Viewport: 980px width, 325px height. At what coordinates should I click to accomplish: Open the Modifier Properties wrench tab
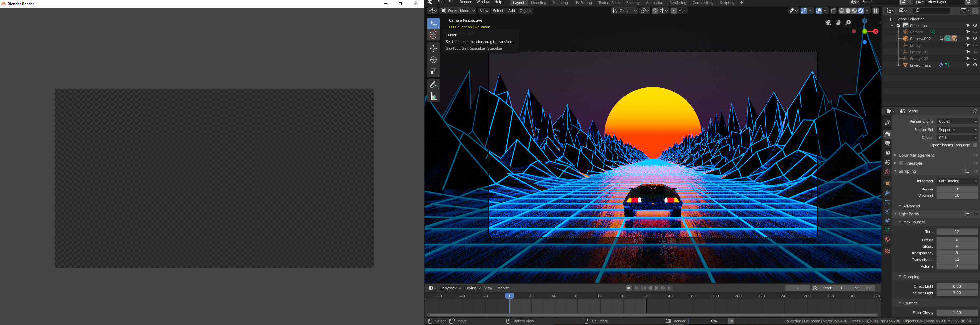click(x=887, y=193)
